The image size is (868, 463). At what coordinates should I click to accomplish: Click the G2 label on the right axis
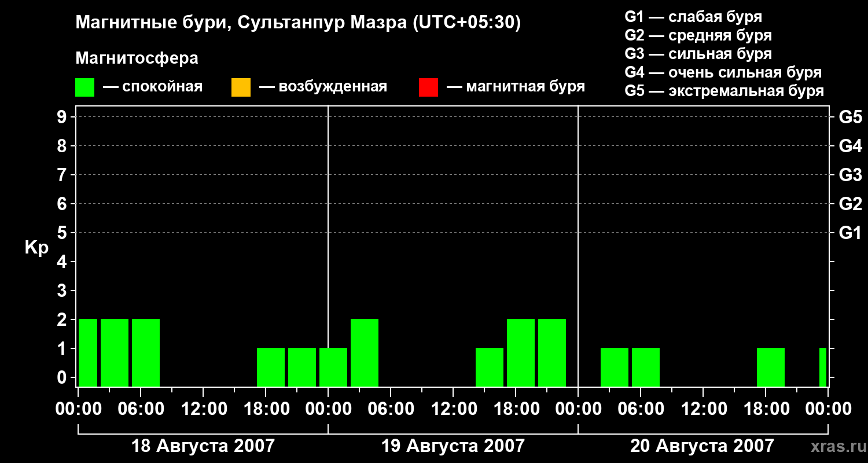coord(850,204)
